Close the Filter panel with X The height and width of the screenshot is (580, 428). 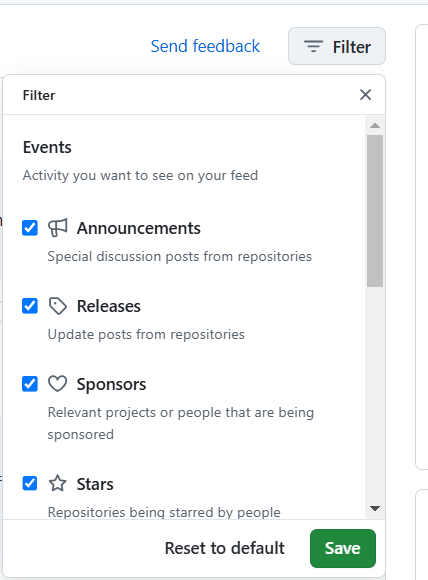(365, 95)
